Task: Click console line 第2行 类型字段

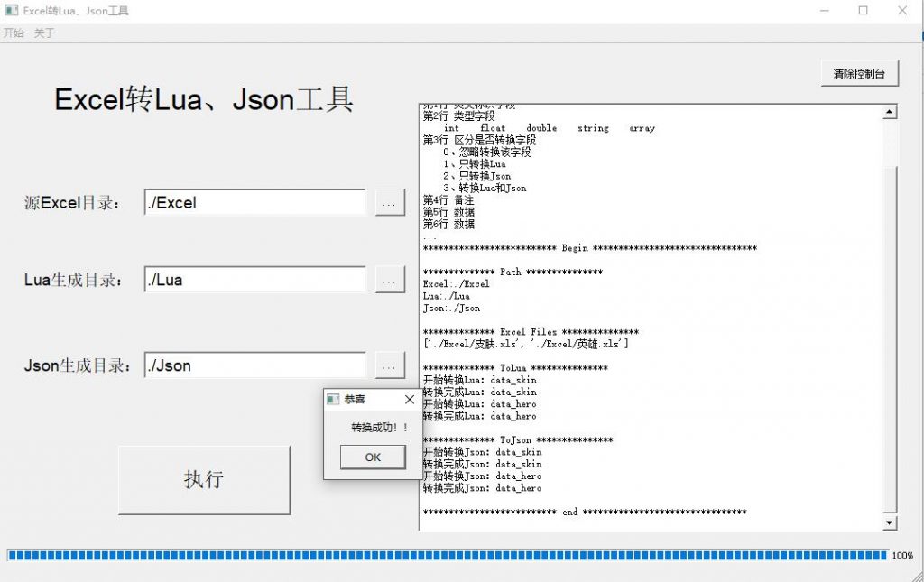Action: [458, 116]
